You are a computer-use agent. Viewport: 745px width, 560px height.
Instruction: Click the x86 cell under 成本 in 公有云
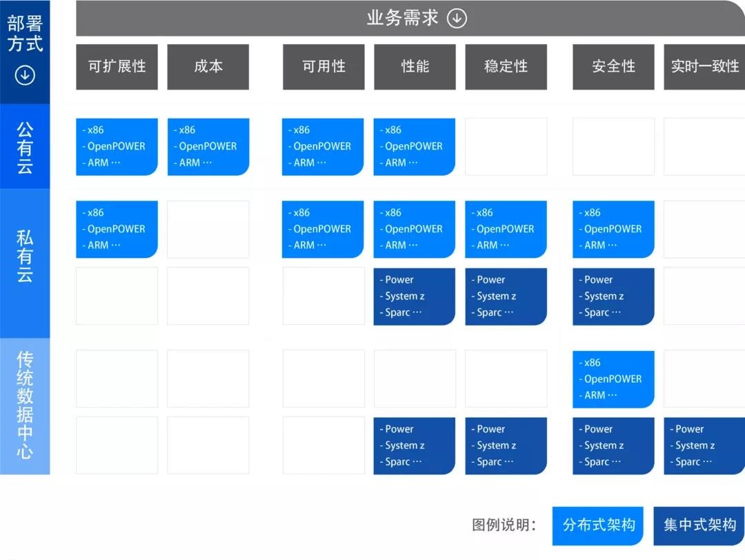208,147
